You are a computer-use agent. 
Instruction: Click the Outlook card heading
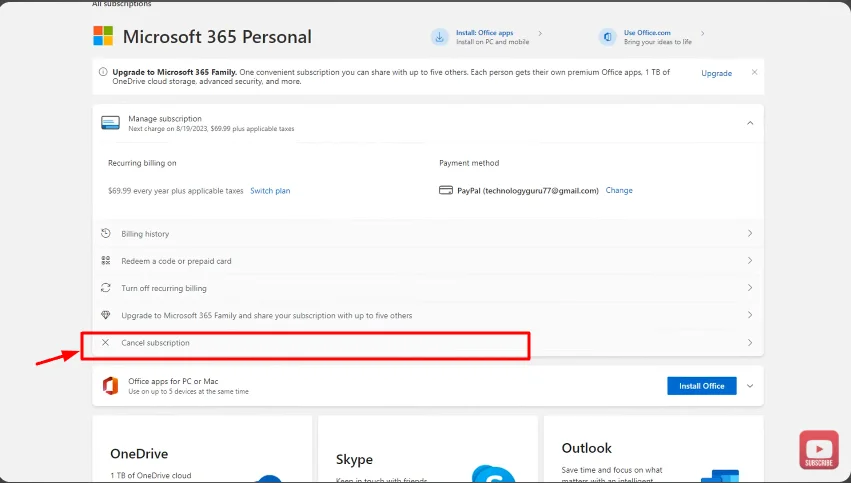pos(587,448)
